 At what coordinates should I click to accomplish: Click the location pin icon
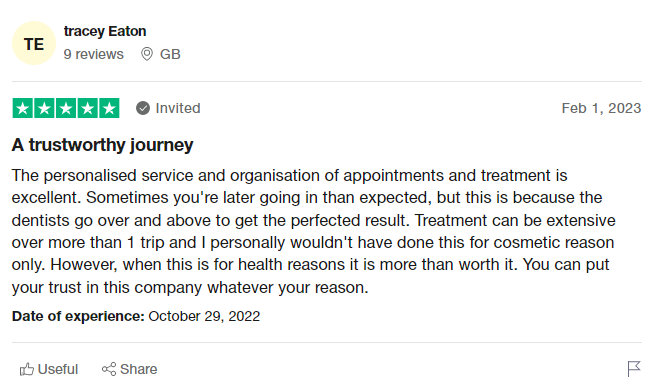point(147,54)
